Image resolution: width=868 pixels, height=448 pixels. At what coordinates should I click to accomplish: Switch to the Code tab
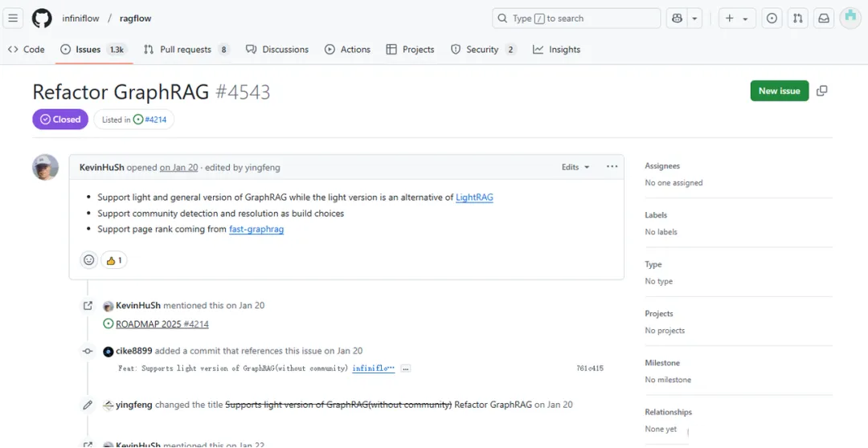pyautogui.click(x=26, y=49)
